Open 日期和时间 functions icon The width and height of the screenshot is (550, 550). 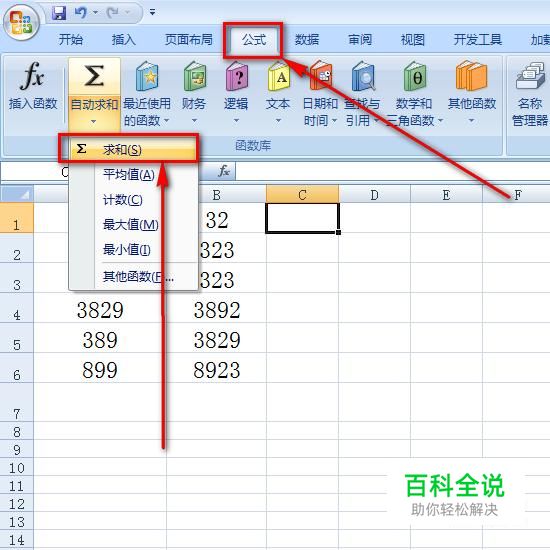(321, 77)
